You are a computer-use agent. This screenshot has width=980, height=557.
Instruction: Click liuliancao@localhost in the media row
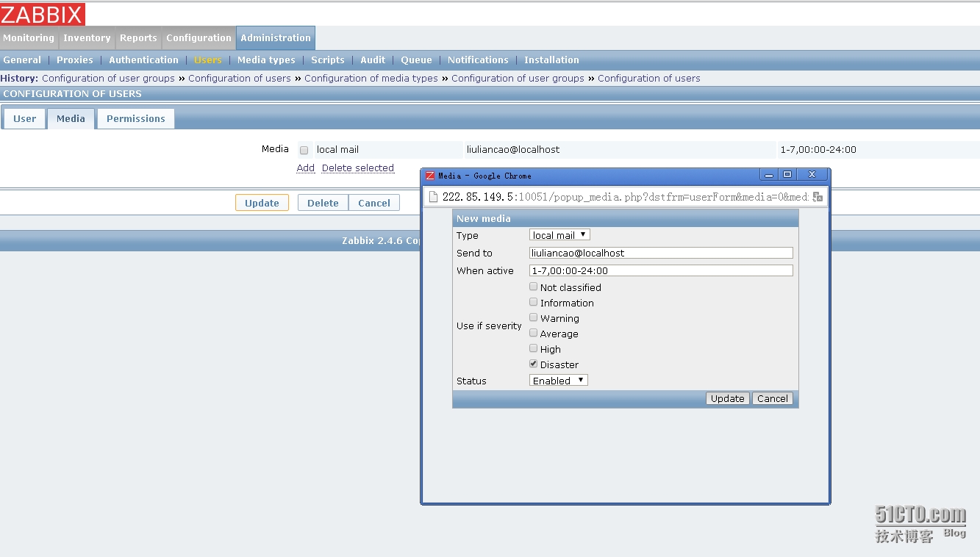(x=513, y=149)
